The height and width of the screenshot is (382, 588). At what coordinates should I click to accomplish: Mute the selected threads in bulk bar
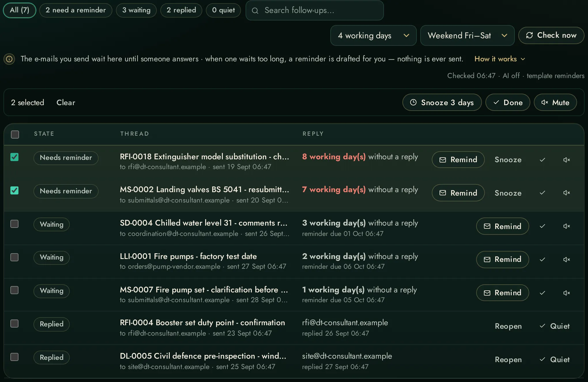click(x=555, y=102)
